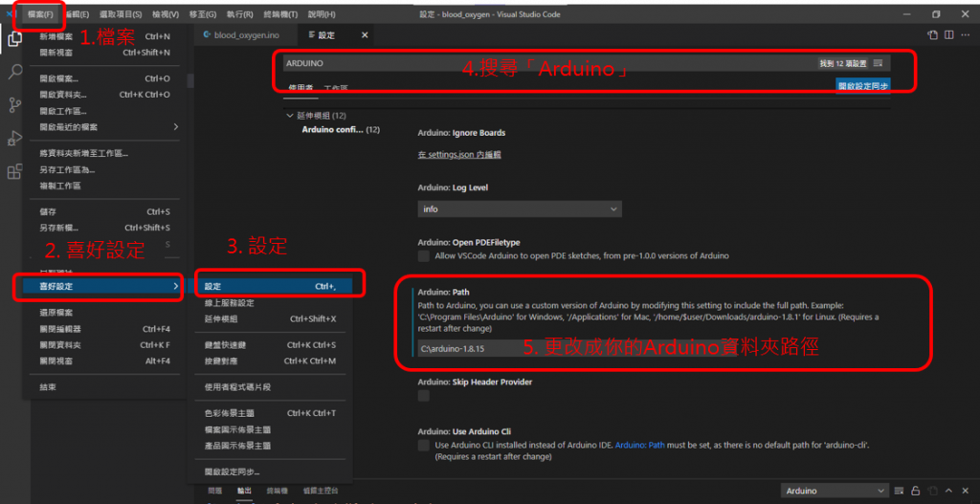Collapse the 延伸模組 (12) tree group

[x=316, y=116]
